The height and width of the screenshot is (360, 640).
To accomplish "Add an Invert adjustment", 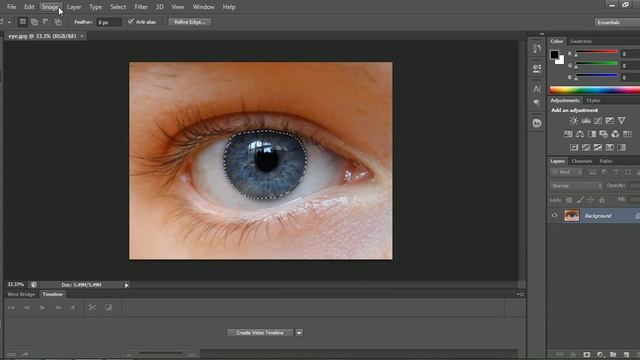I will 574,147.
